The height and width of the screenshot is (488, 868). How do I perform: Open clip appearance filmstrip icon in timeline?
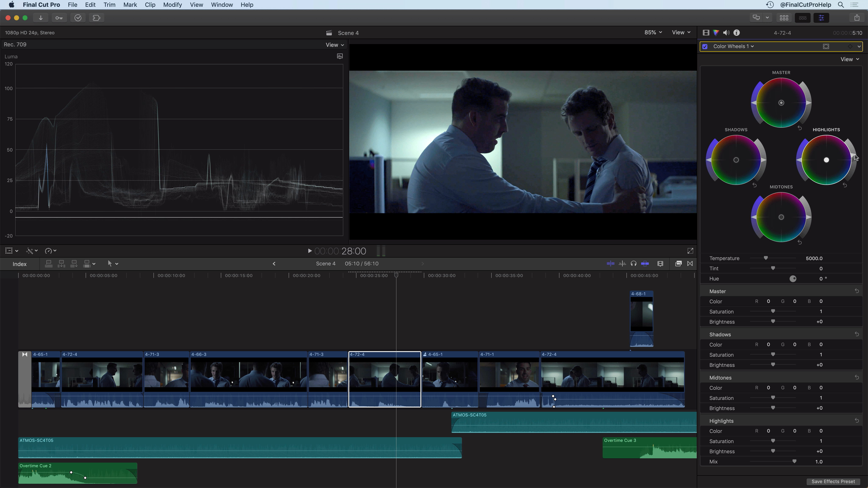pyautogui.click(x=660, y=264)
